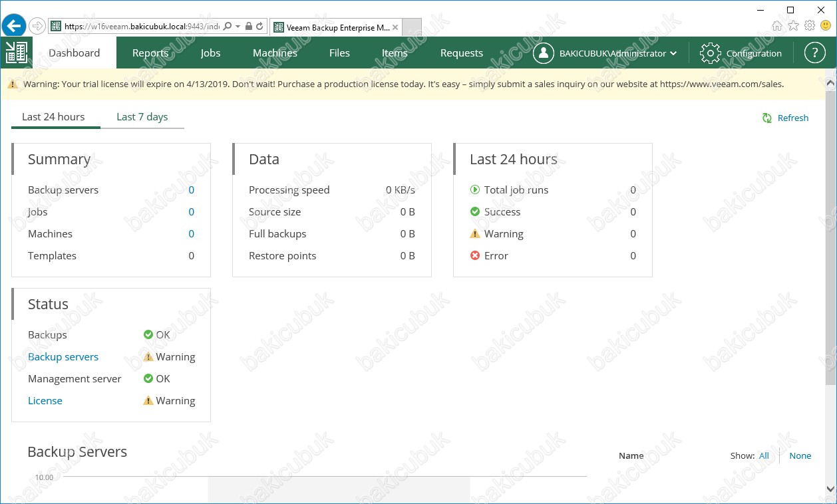The height and width of the screenshot is (504, 837).
Task: Click the Full backups label in Data
Action: pos(277,233)
